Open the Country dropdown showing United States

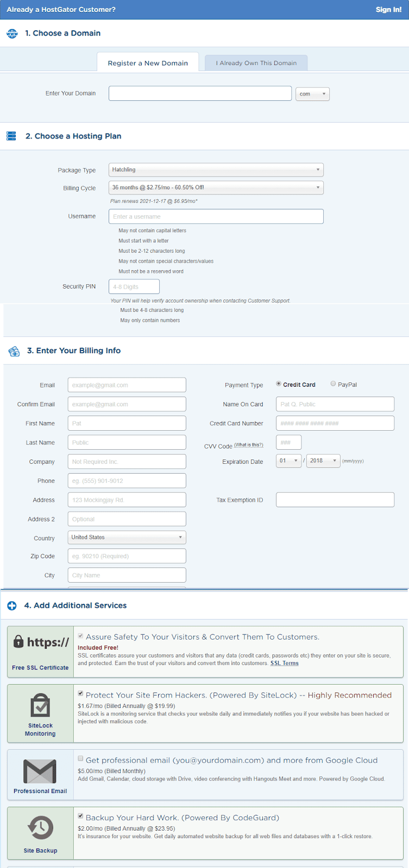pos(127,537)
